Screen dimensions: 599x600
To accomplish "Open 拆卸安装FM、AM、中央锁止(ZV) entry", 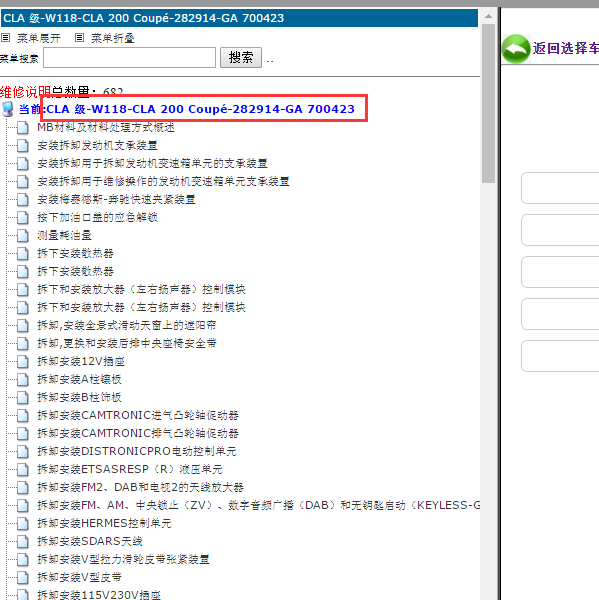I will point(259,505).
